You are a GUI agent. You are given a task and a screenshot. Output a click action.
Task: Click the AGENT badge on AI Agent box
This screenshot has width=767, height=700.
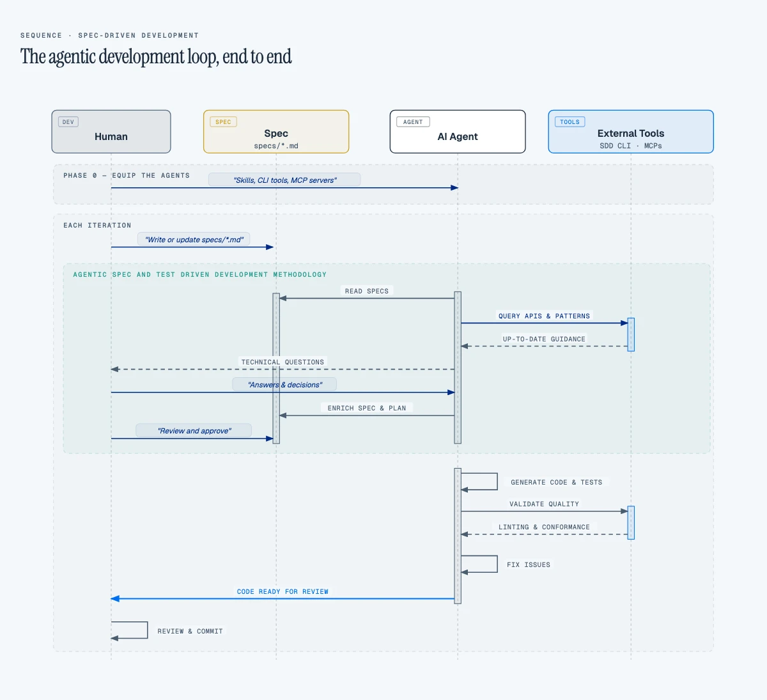pos(413,122)
